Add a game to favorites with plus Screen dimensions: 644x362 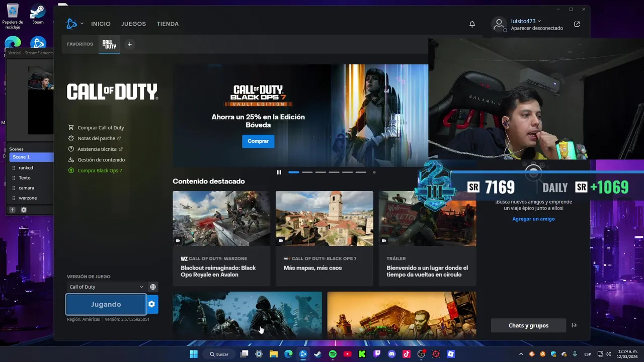(129, 44)
